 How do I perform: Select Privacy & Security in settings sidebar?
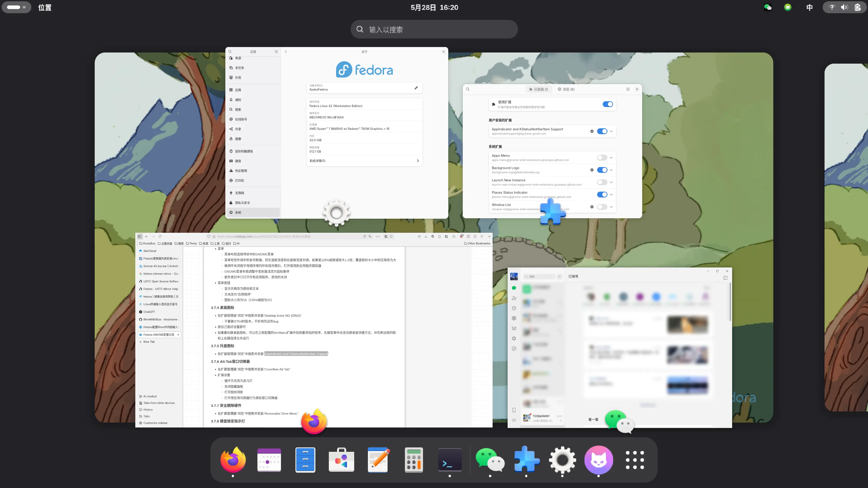[x=242, y=203]
